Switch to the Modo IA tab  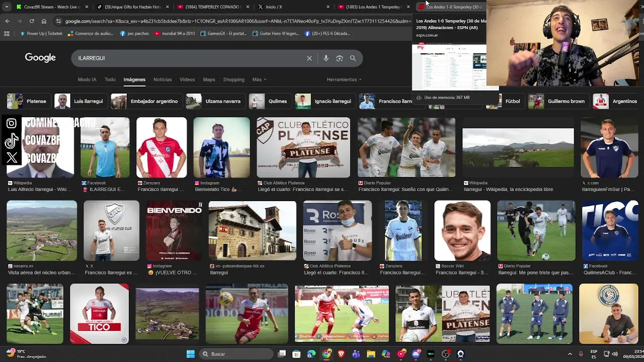87,79
